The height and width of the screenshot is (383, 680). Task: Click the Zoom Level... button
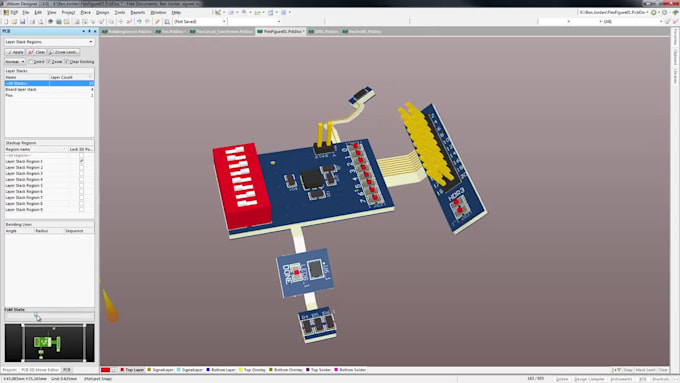(x=64, y=52)
